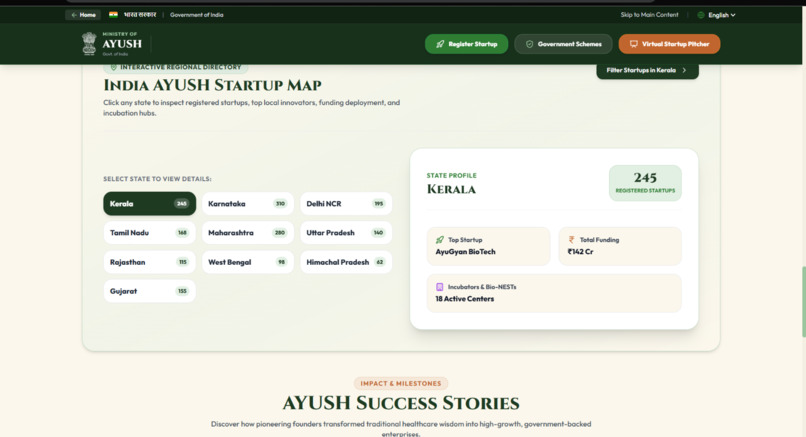Go back using the Home button

point(83,15)
